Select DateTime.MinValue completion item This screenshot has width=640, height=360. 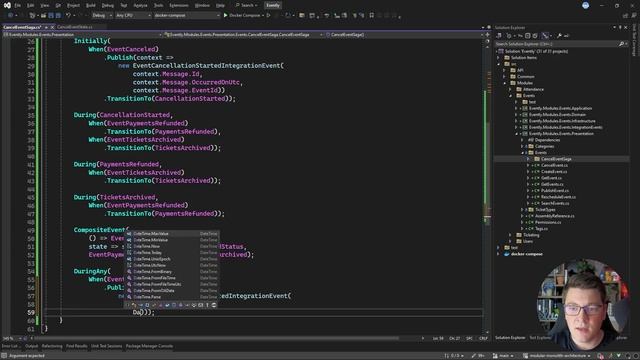point(172,240)
